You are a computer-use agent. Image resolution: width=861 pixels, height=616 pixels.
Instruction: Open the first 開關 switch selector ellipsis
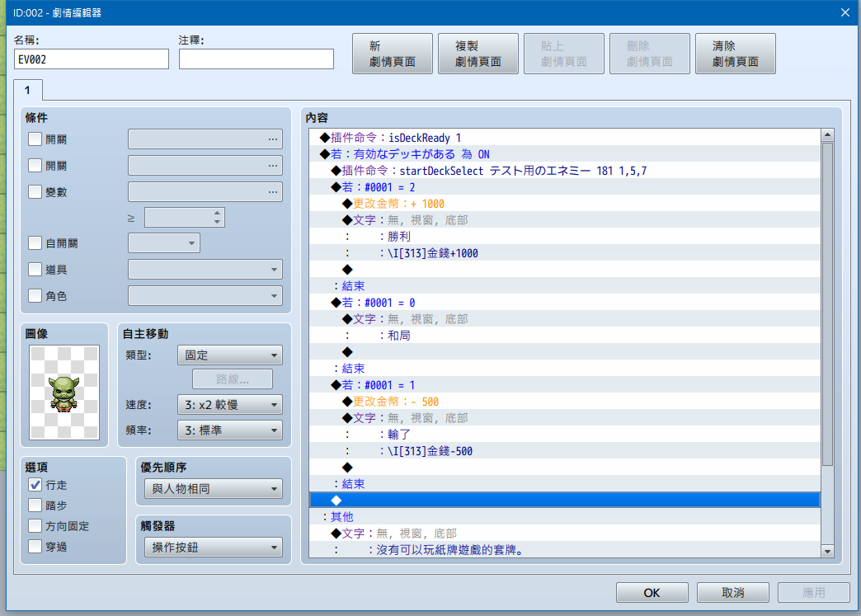(x=272, y=139)
